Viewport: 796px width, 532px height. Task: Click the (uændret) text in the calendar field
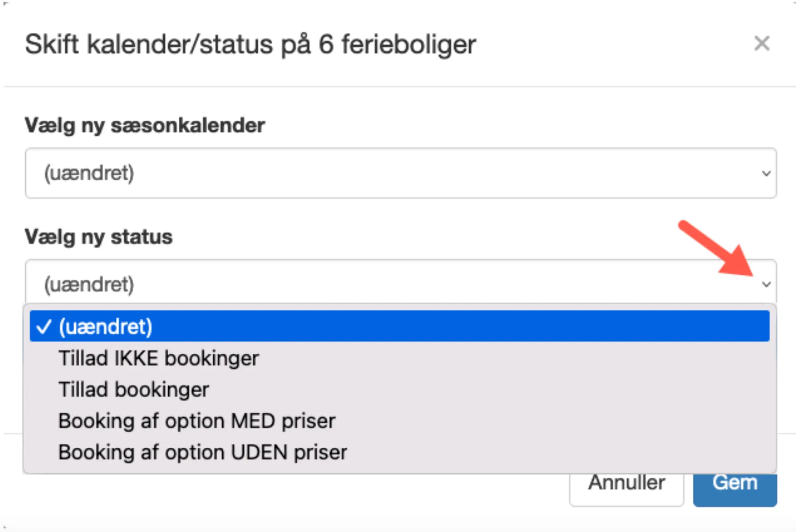click(89, 173)
